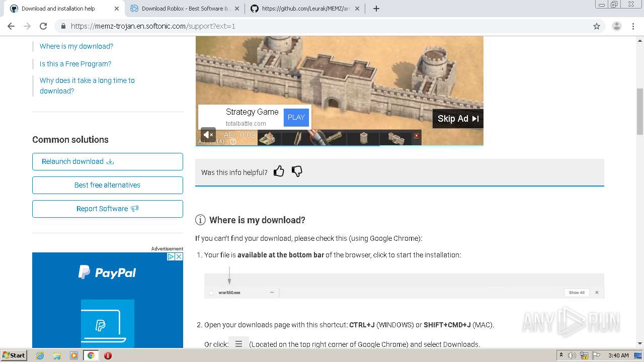Click the Best free alternatives button
This screenshot has height=362, width=644.
coord(108,185)
